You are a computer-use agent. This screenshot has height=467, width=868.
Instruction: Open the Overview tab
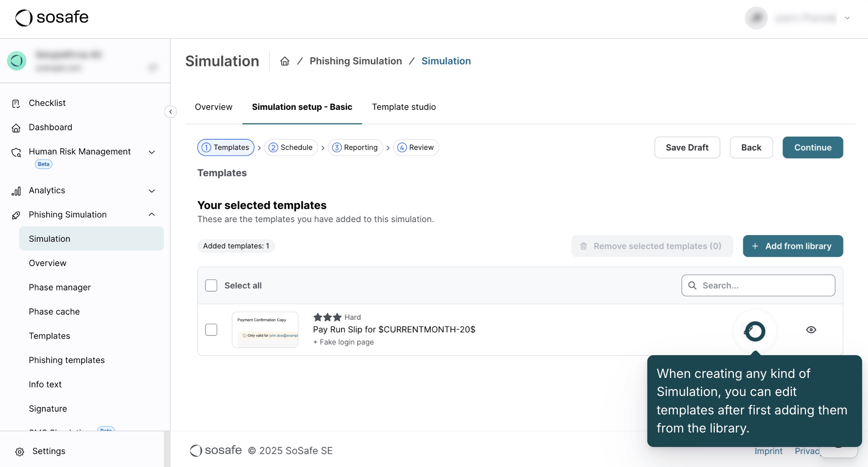click(x=214, y=107)
